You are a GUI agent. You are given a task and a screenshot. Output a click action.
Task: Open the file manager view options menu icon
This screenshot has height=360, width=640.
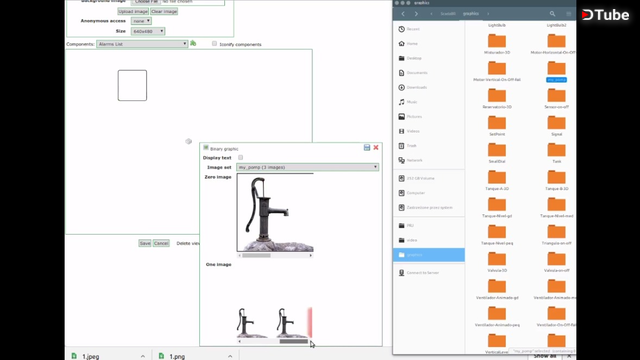[x=569, y=14]
